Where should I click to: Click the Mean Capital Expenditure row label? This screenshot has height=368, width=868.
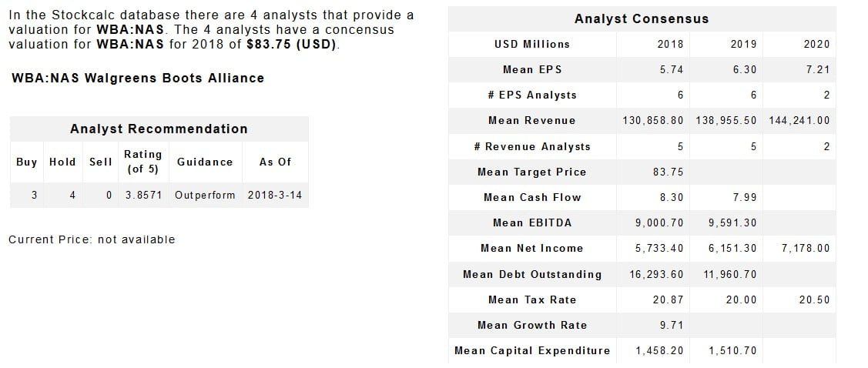(531, 350)
